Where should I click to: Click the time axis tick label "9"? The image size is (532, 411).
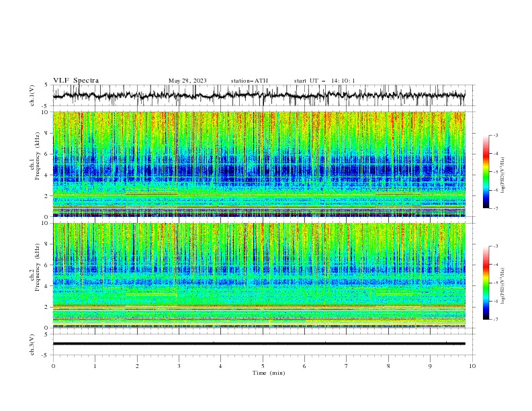[430, 366]
